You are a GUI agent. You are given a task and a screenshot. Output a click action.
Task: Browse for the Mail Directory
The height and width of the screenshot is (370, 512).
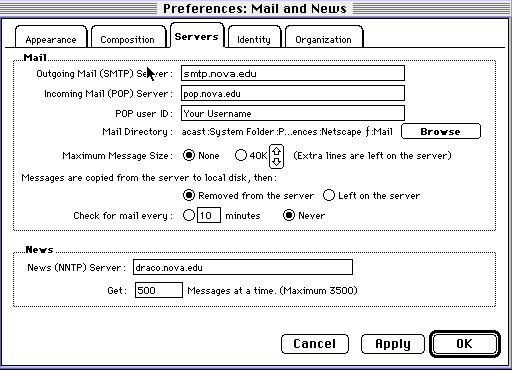coord(441,131)
